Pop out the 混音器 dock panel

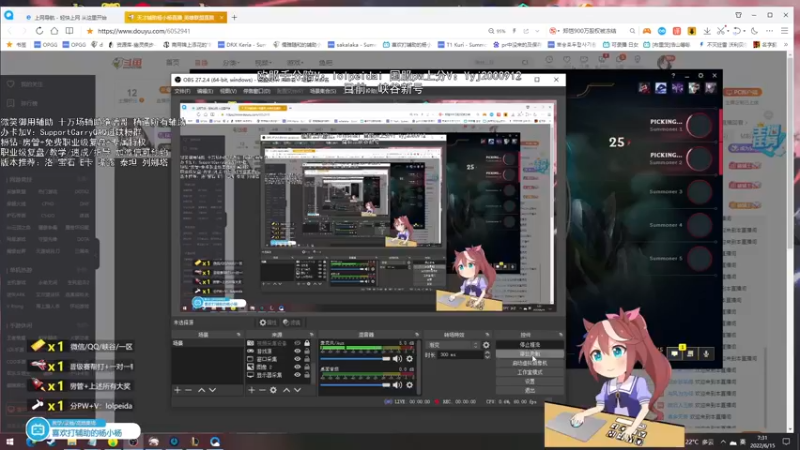tap(416, 335)
